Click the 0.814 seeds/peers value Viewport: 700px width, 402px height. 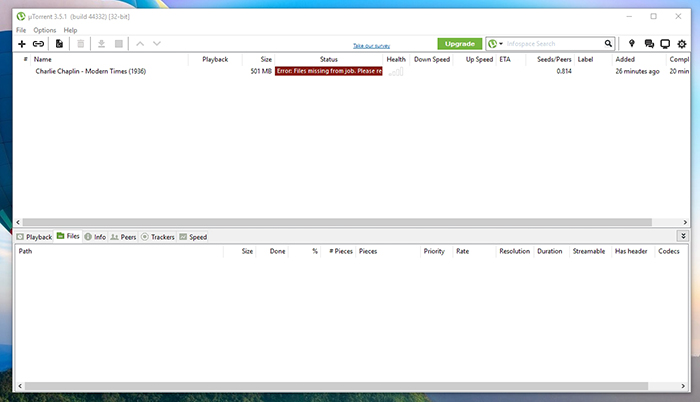tap(564, 71)
